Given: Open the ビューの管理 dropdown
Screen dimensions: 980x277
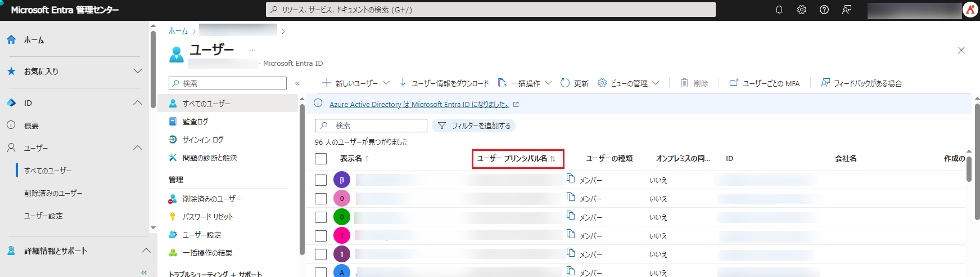Looking at the screenshot, I should coord(628,83).
